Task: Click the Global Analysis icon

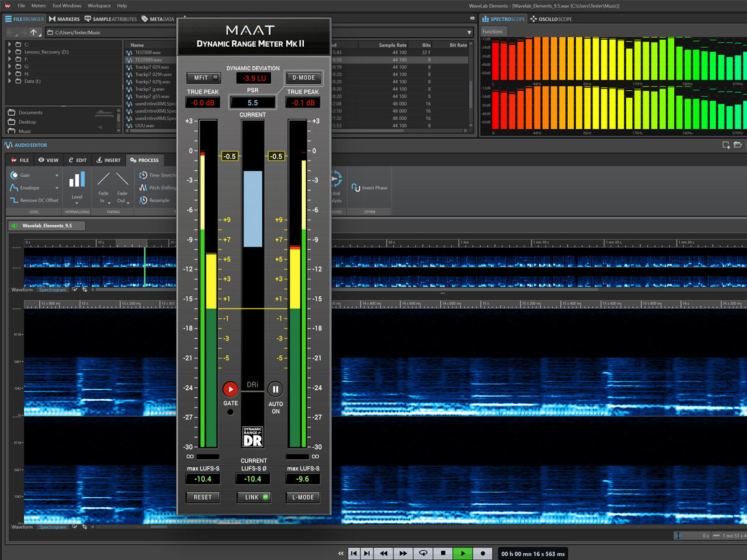Action: (336, 179)
